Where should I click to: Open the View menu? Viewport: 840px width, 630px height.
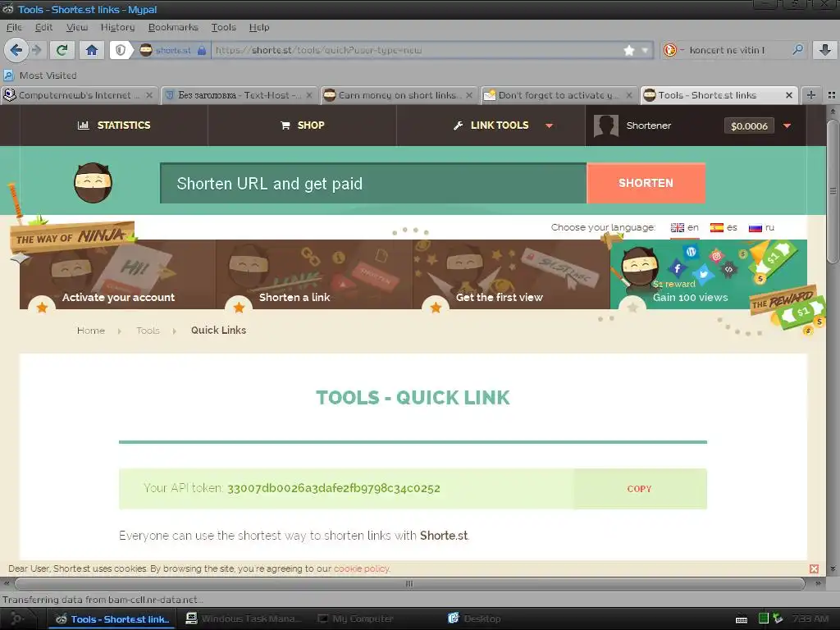[x=77, y=27]
